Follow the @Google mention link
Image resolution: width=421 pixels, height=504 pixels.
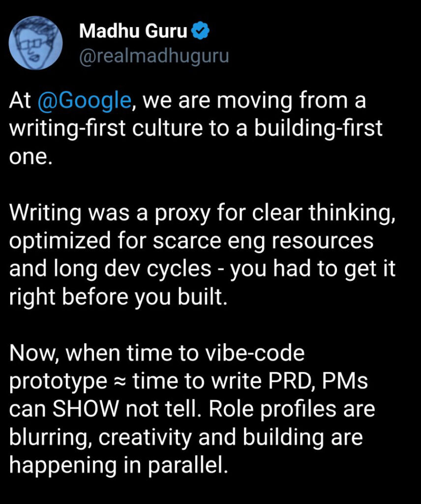[84, 103]
